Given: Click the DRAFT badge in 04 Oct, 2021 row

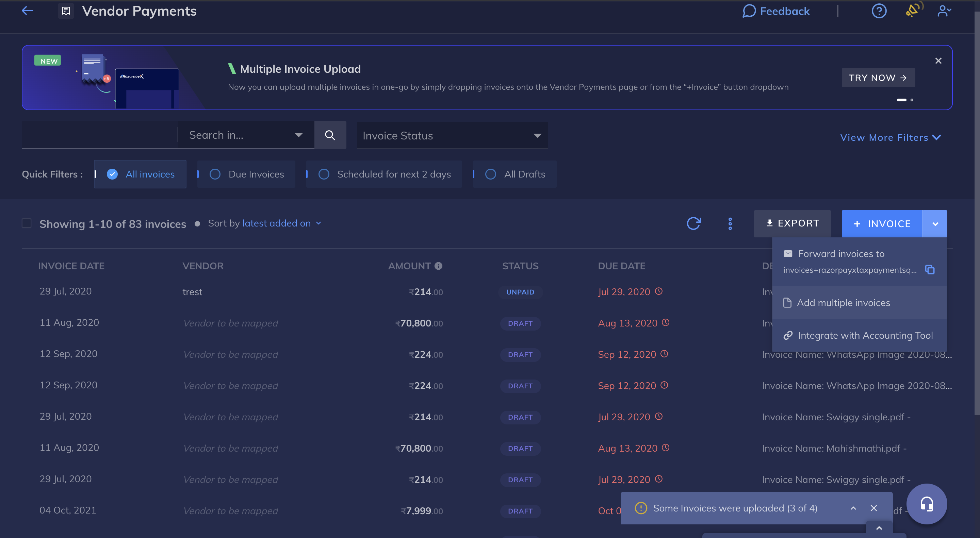Looking at the screenshot, I should 520,511.
